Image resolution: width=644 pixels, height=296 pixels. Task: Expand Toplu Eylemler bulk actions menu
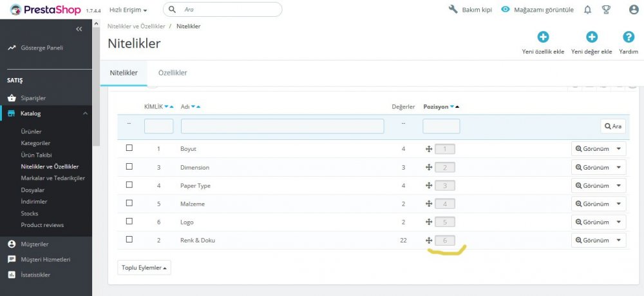click(x=144, y=268)
